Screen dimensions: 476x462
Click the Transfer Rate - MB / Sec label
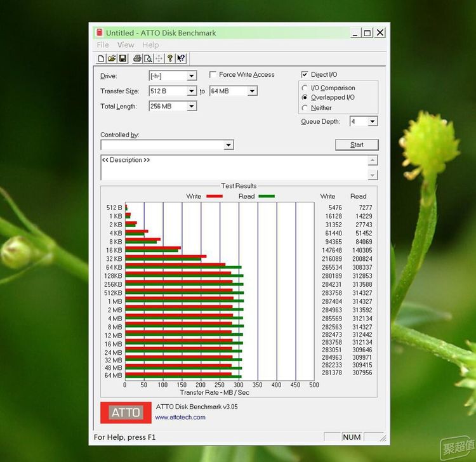point(215,392)
